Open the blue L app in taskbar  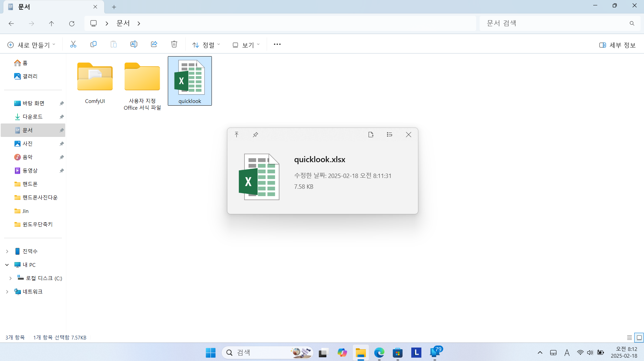(x=416, y=353)
